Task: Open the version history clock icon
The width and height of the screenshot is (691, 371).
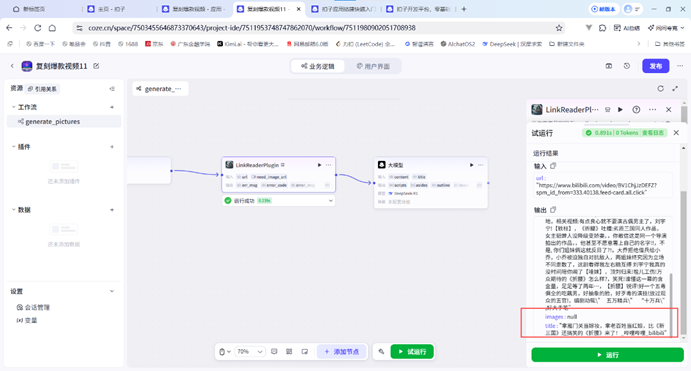Action: [x=627, y=66]
